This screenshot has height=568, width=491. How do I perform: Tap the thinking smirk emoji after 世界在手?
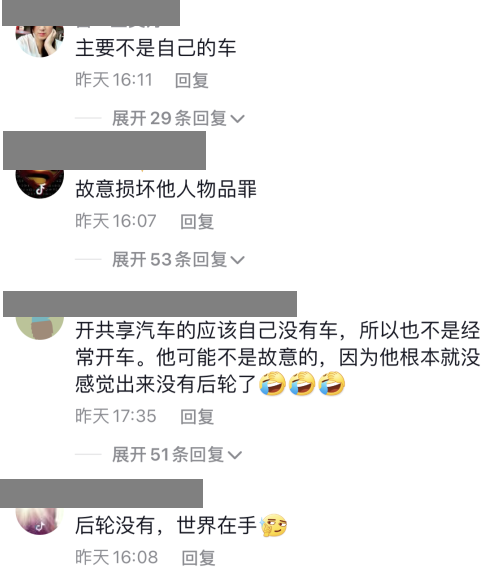[x=274, y=525]
